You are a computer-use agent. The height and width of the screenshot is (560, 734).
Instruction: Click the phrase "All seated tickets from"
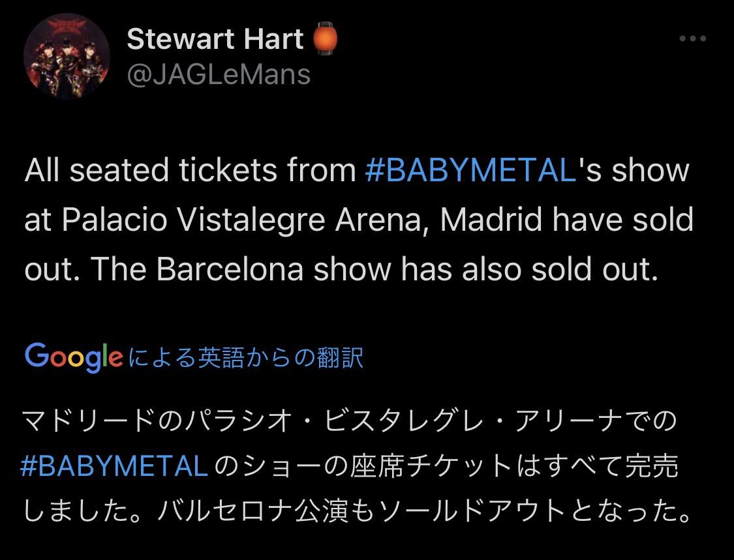191,169
